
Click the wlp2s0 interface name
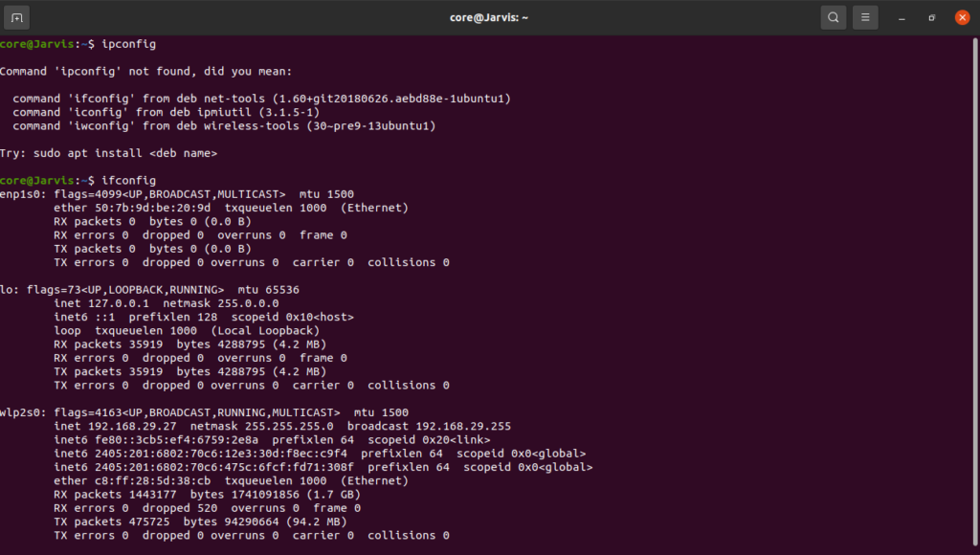21,412
